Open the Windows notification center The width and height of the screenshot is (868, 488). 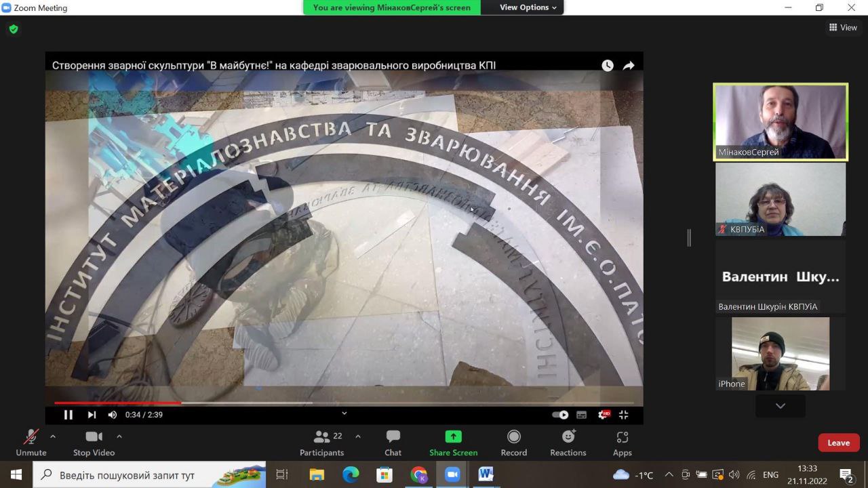pyautogui.click(x=846, y=475)
